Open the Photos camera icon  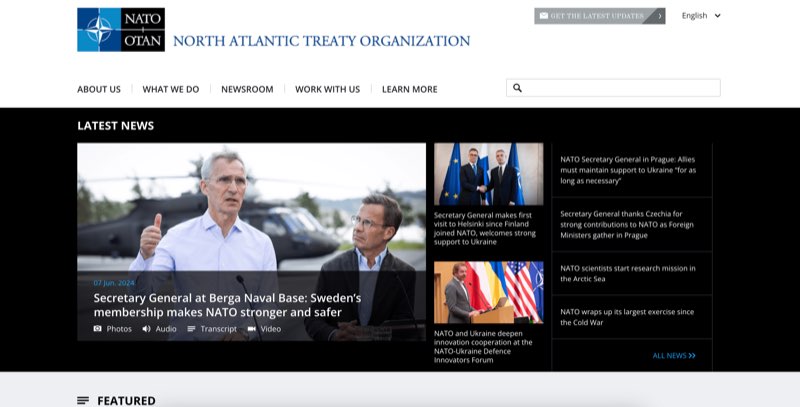(x=97, y=329)
